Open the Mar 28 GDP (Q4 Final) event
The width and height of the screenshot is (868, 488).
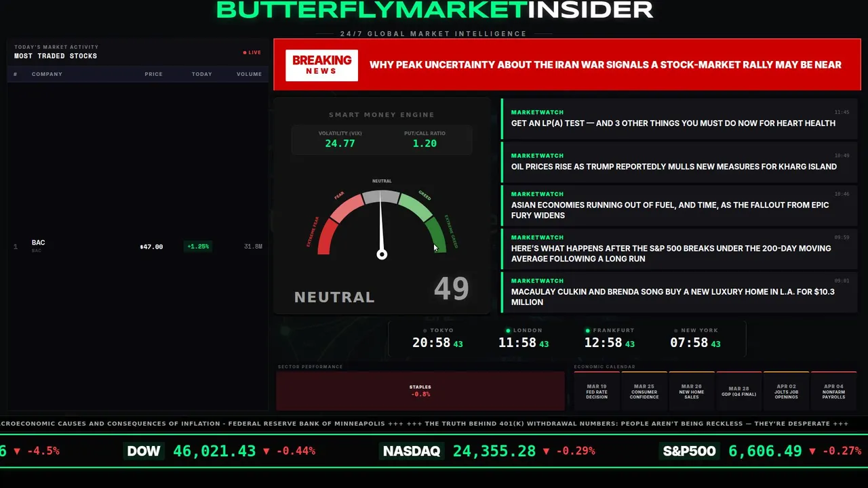739,391
